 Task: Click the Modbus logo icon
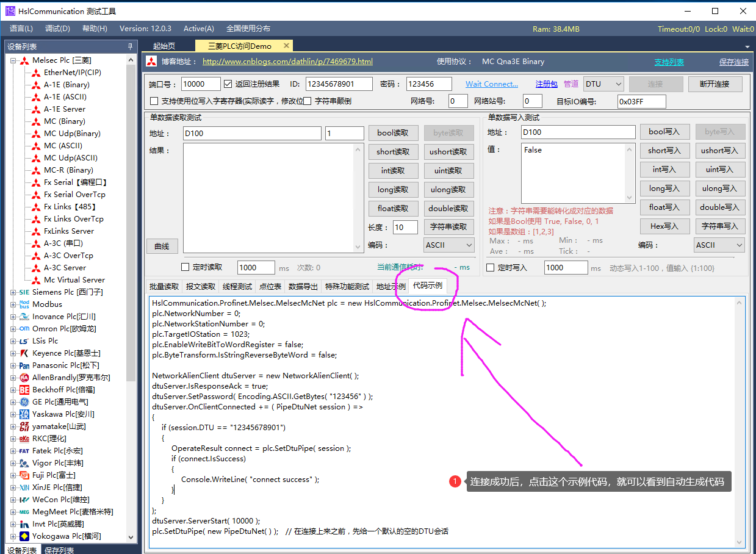[24, 304]
